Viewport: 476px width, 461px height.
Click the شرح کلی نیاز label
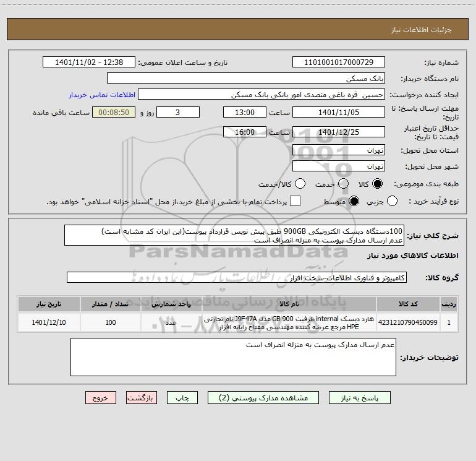(433, 236)
